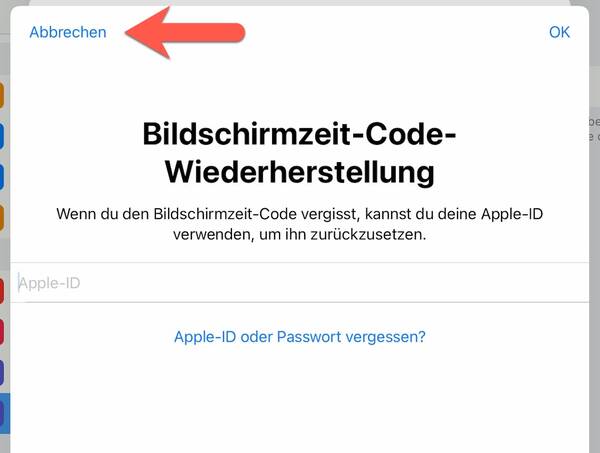The width and height of the screenshot is (600, 453).
Task: Select the second blue settings sidebar icon
Action: click(x=2, y=176)
